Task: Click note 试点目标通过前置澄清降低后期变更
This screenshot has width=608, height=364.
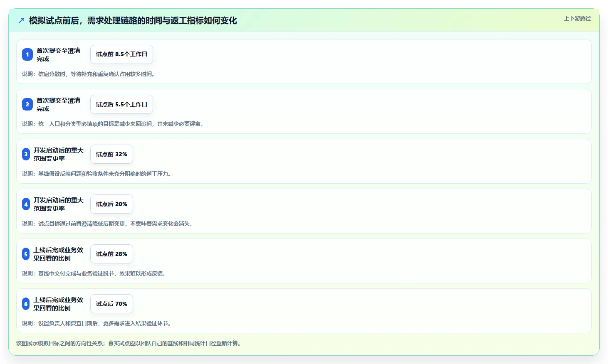Action: (x=108, y=224)
